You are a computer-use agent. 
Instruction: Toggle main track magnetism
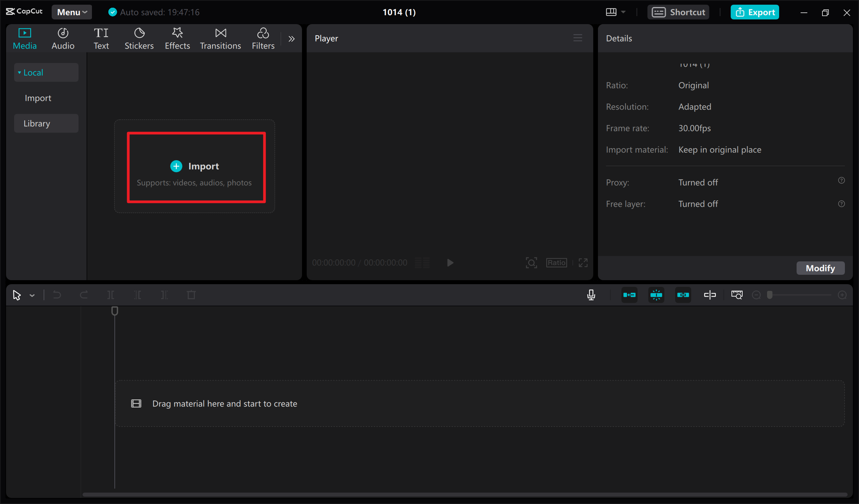pyautogui.click(x=629, y=295)
